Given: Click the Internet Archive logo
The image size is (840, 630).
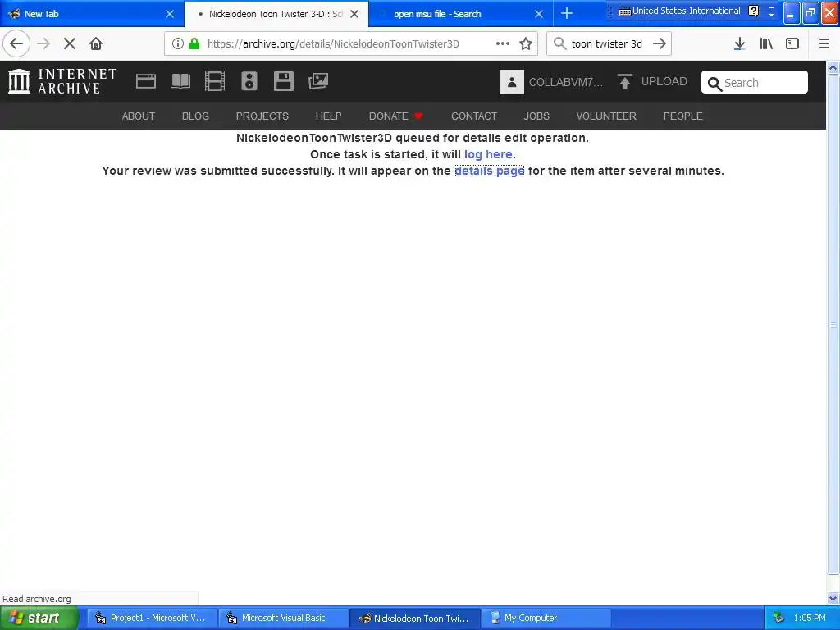Looking at the screenshot, I should click(62, 81).
